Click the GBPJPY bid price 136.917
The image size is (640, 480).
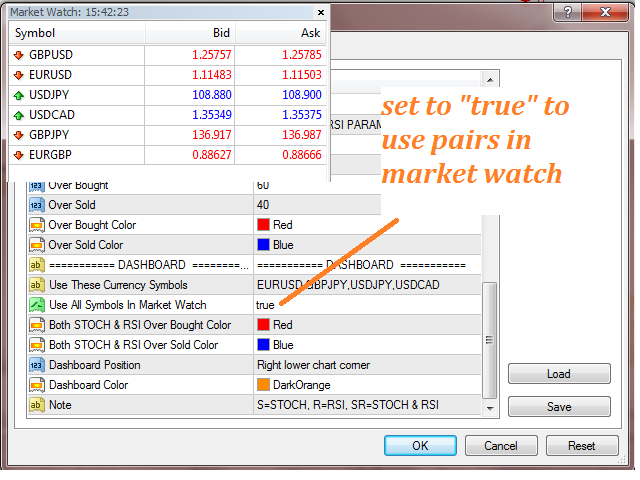(x=212, y=135)
